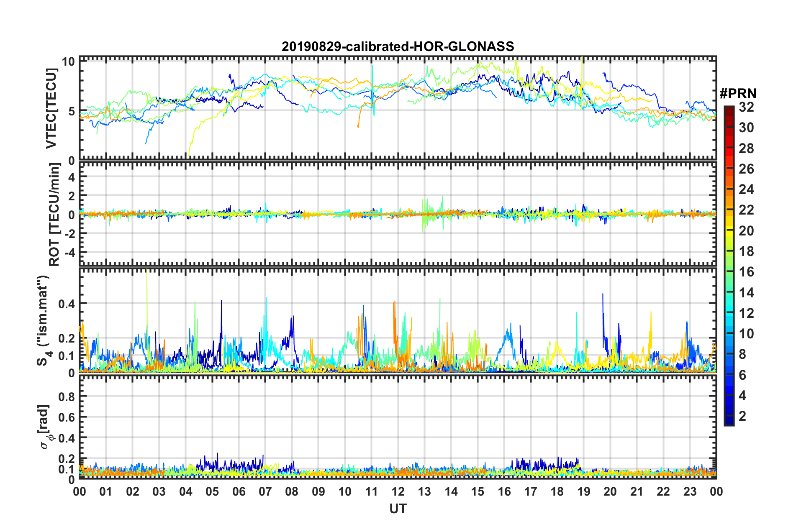Click the 06 hour tick on the UT axis
This screenshot has width=796, height=532.
(239, 491)
